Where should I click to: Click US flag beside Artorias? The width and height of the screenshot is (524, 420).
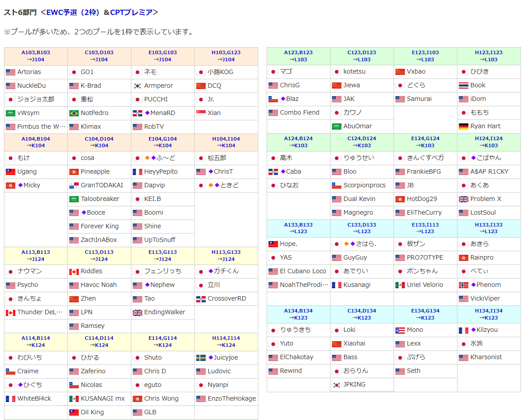(x=11, y=72)
